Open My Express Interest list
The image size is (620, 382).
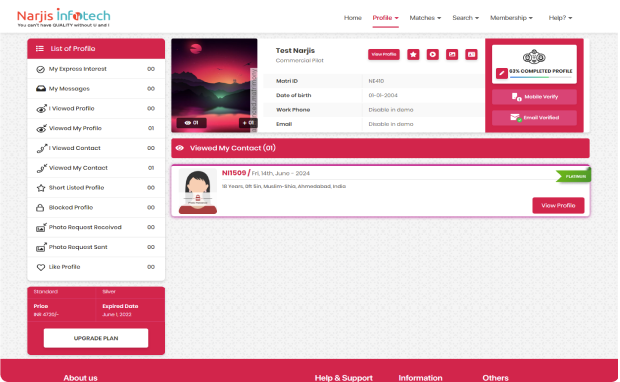pyautogui.click(x=96, y=69)
